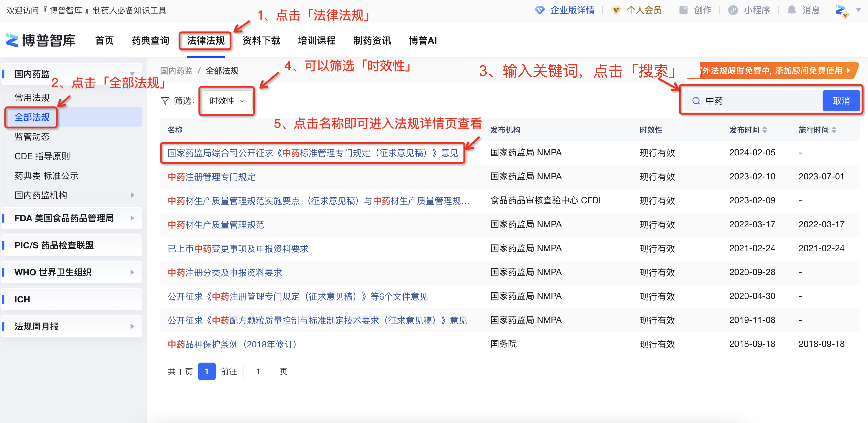Select 常用法规 in the sidebar
868x423 pixels.
pos(32,98)
